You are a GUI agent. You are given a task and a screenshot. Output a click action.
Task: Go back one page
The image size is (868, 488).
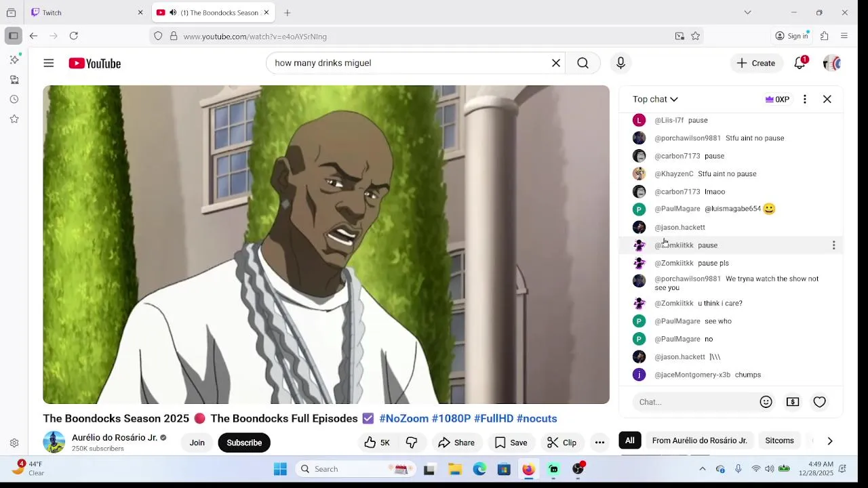point(33,36)
